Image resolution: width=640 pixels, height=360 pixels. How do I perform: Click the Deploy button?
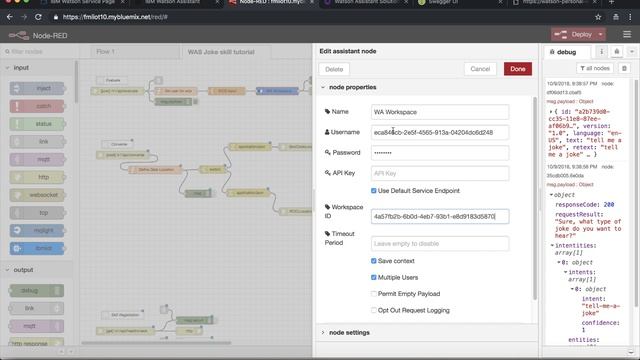[573, 34]
